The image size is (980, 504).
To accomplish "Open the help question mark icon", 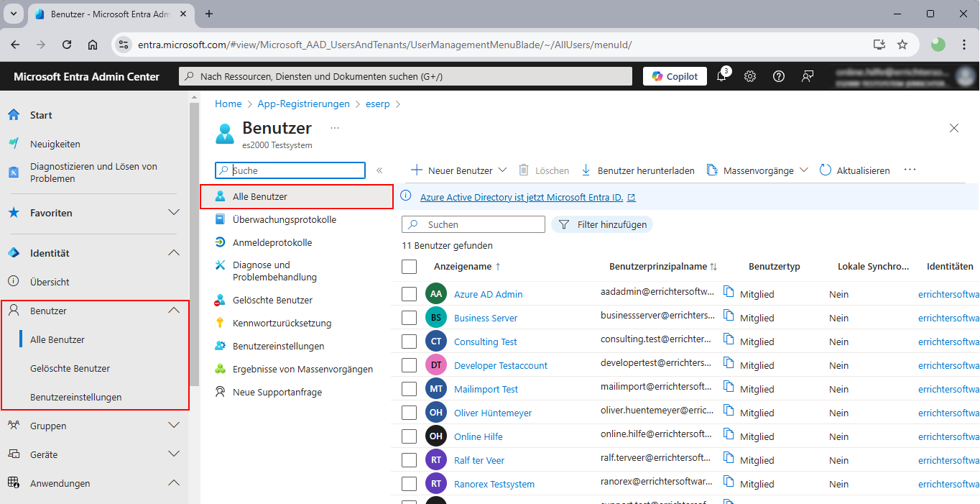I will click(779, 76).
